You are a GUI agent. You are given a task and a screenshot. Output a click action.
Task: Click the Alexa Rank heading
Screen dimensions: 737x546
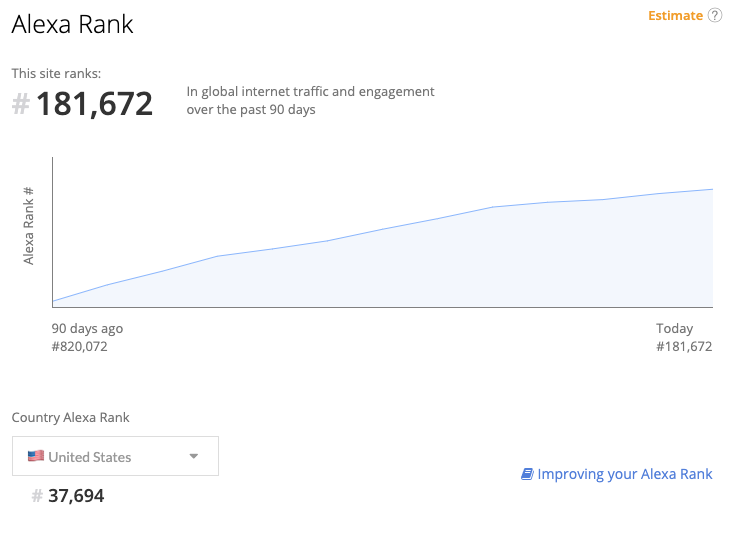pos(72,25)
